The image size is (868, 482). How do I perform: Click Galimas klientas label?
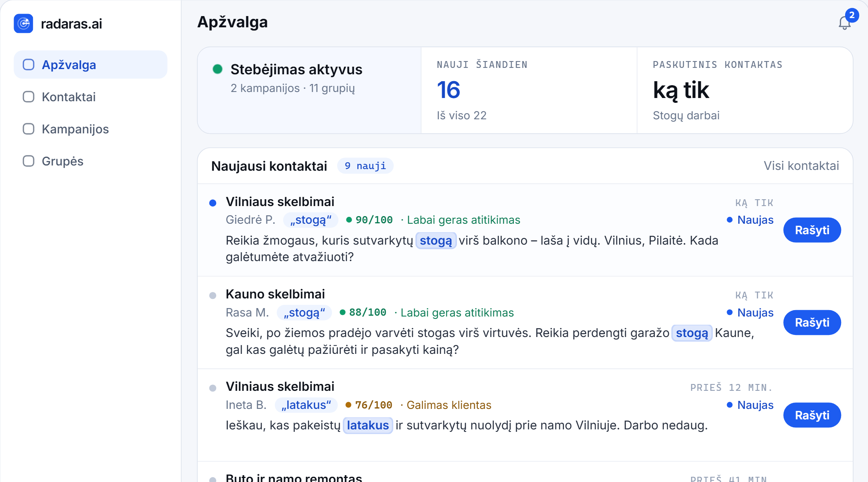449,405
